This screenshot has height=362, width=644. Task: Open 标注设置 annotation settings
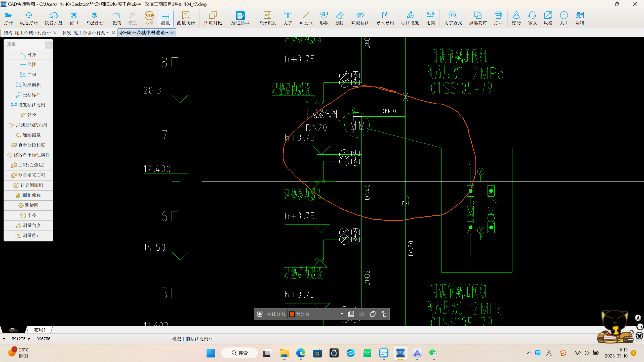click(410, 18)
